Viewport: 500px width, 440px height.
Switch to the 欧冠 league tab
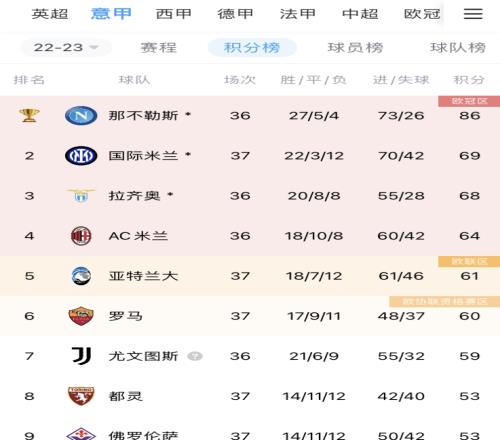[x=422, y=14]
